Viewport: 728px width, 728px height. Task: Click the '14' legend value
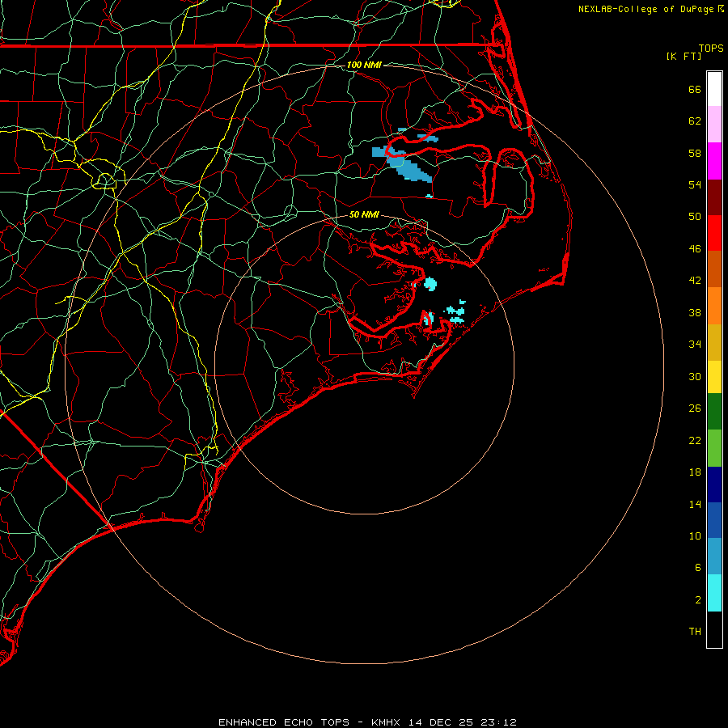tap(695, 504)
